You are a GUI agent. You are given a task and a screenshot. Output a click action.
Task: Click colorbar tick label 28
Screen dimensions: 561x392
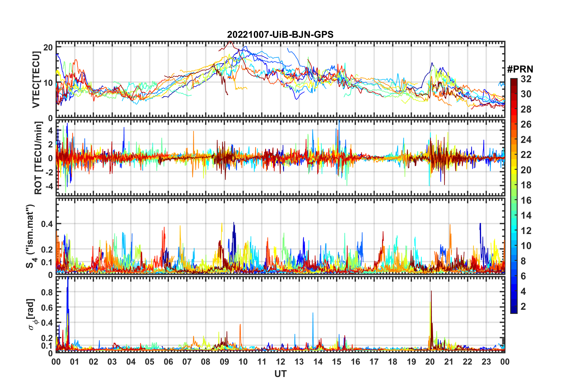click(526, 109)
